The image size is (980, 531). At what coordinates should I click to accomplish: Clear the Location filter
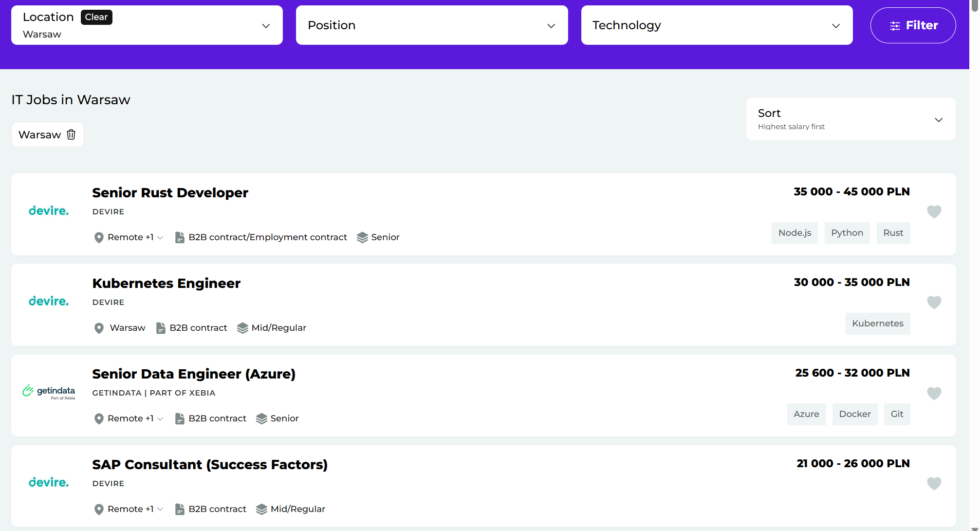coord(96,17)
